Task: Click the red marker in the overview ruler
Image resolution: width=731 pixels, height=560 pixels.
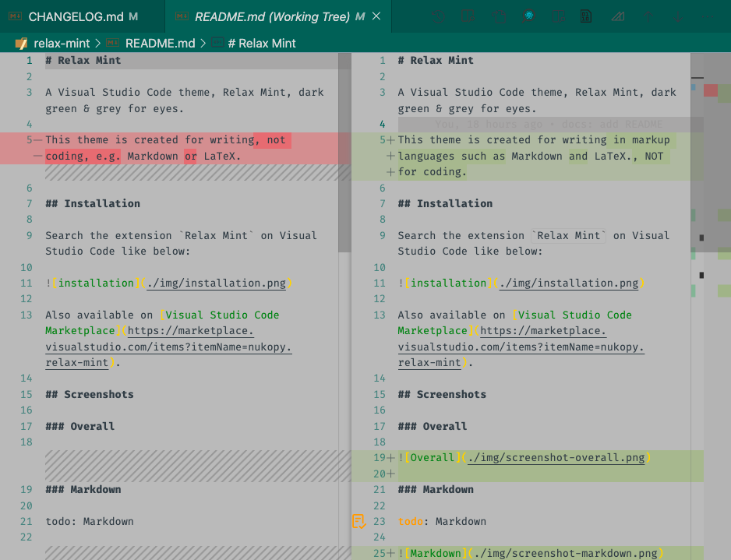Action: (711, 90)
